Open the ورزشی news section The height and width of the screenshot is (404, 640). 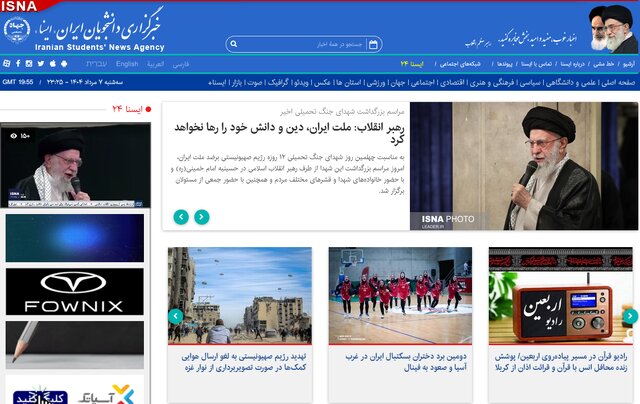[376, 83]
